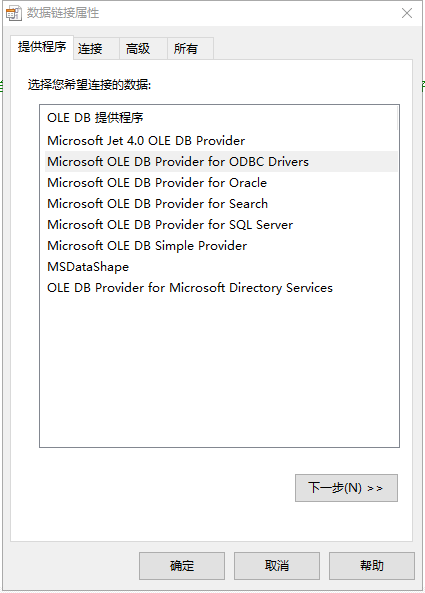Screen dimensions: 425x593
Task: Pick Provider for Microsoft Directory Services
Action: coord(221,287)
